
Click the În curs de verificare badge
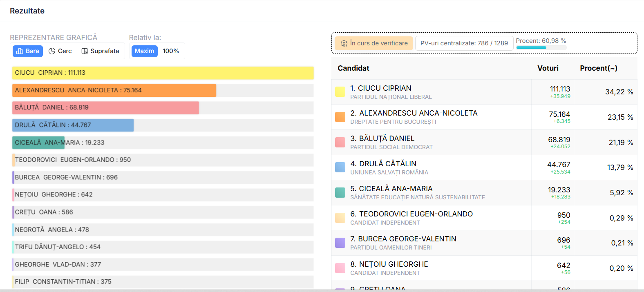374,43
